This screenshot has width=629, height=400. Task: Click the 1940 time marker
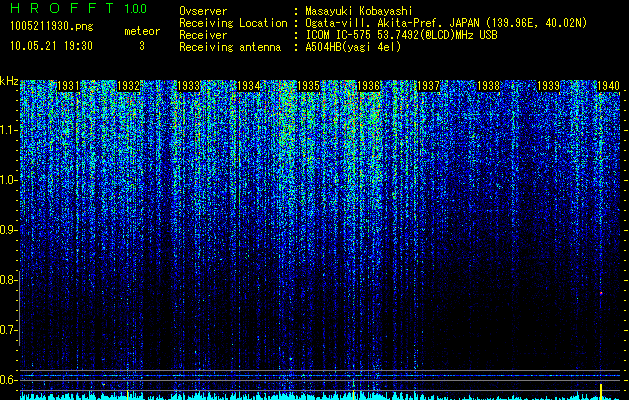coord(609,86)
